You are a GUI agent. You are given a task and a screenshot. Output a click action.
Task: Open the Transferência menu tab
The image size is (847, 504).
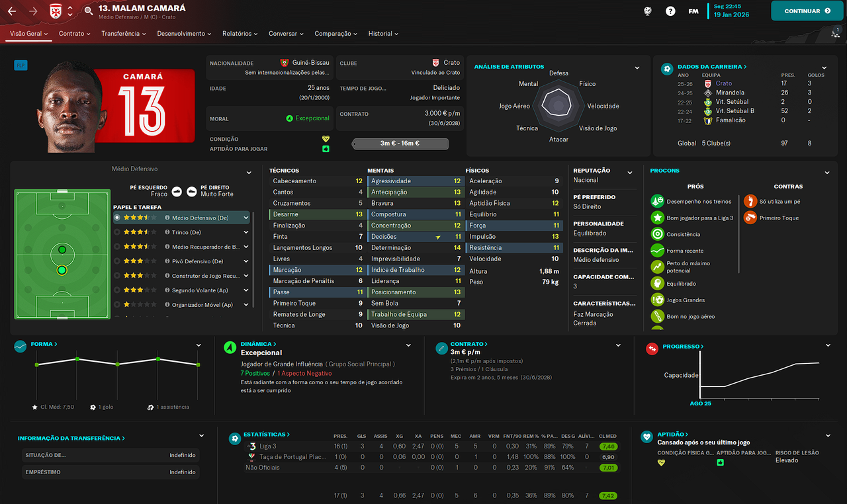tap(124, 34)
